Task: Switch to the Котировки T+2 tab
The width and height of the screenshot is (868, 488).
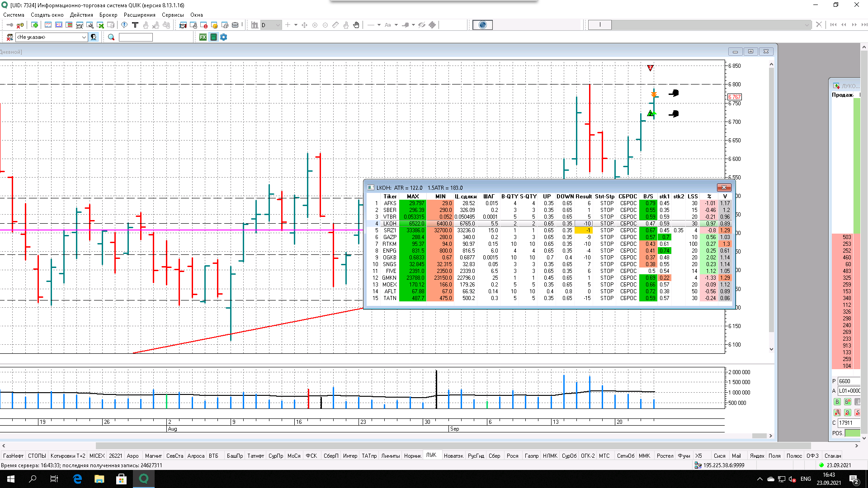Action: 68,455
